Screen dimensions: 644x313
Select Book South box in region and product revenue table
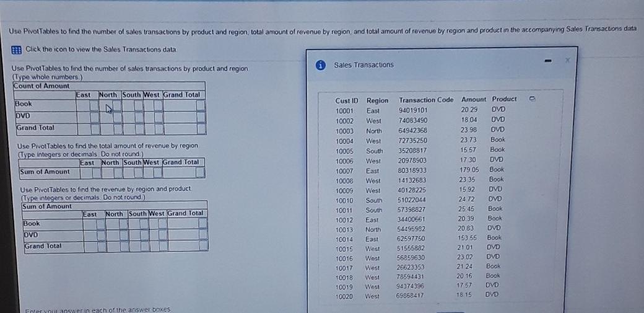coord(144,224)
